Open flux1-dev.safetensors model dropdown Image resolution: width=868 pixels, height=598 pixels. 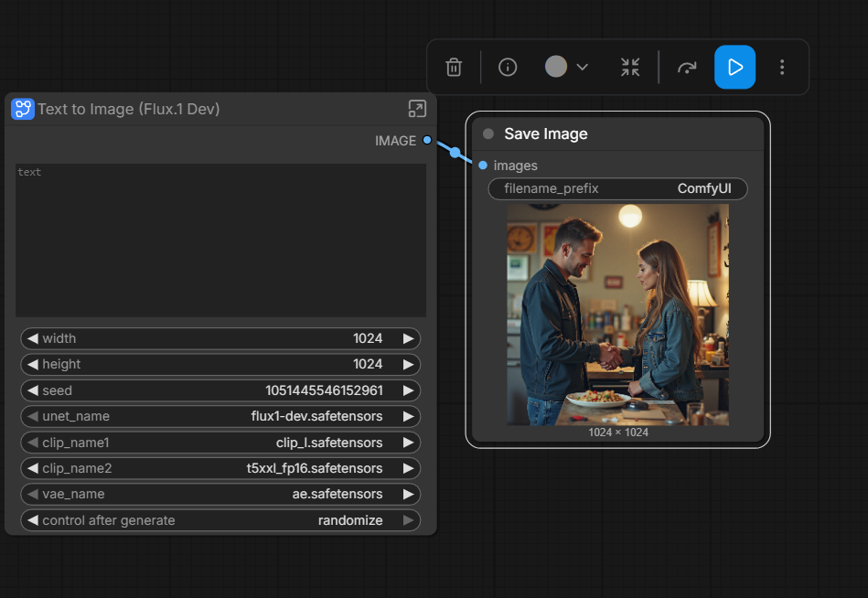coord(316,416)
